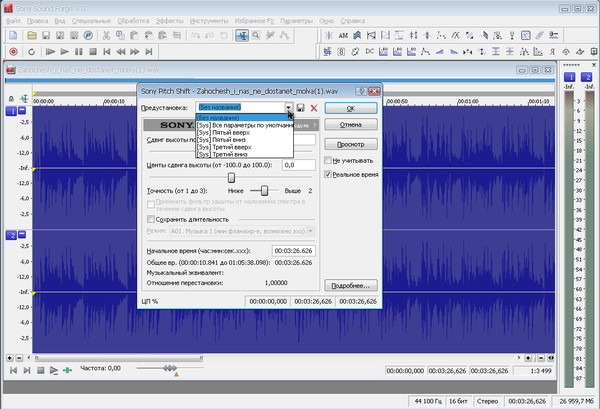Open the 'Обработка' menu
The height and width of the screenshot is (409, 600).
coord(133,21)
